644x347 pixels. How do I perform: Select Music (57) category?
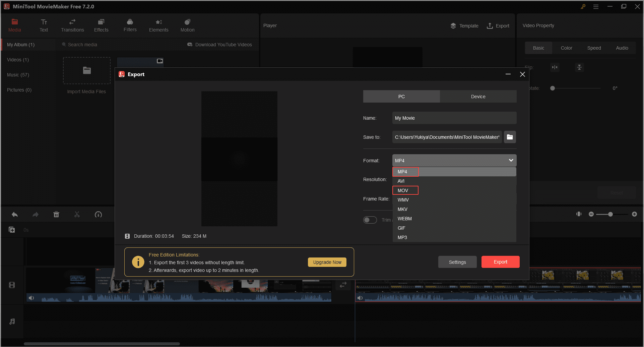[18, 75]
